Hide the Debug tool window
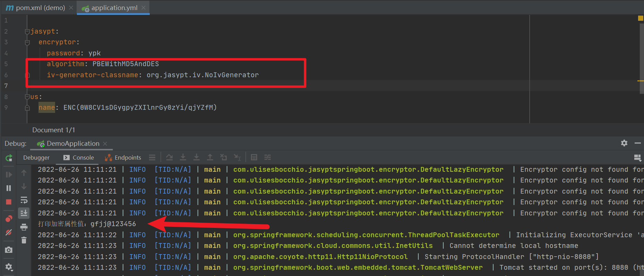 [x=638, y=143]
